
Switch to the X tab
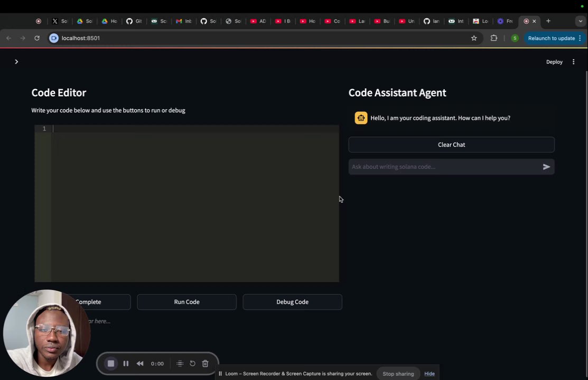59,21
